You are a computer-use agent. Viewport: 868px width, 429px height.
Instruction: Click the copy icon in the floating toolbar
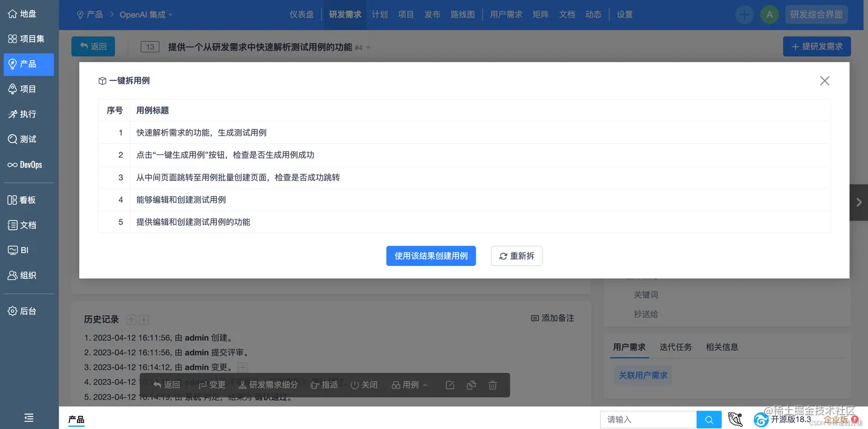[x=471, y=385]
